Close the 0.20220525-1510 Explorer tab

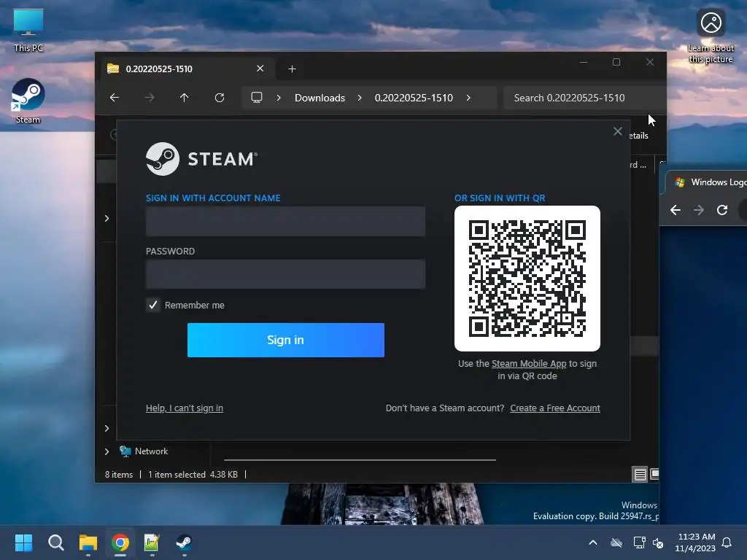point(260,69)
